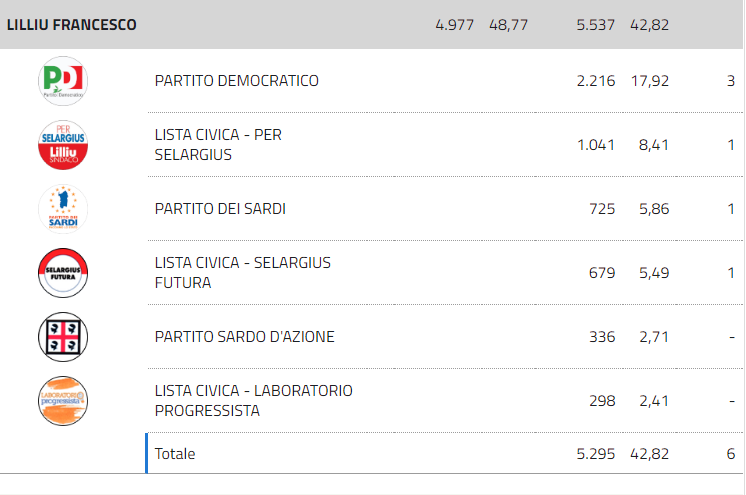Click the 17,92 percentage for Partito Democratico

click(x=650, y=81)
